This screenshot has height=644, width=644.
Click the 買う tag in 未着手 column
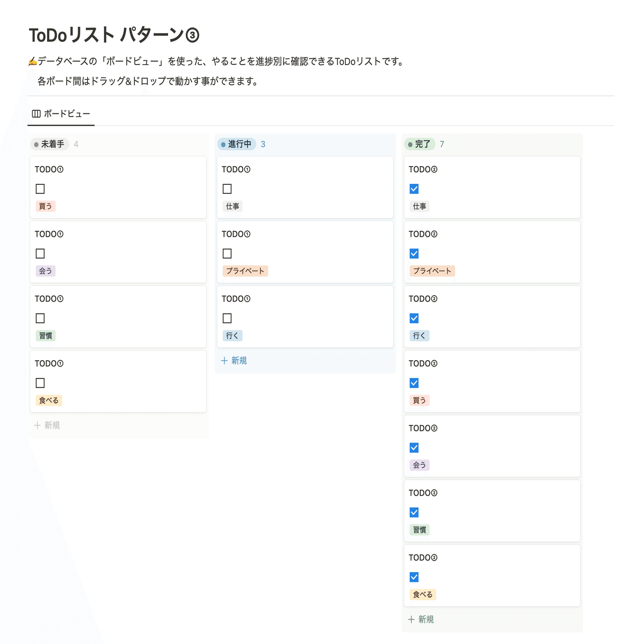point(45,206)
